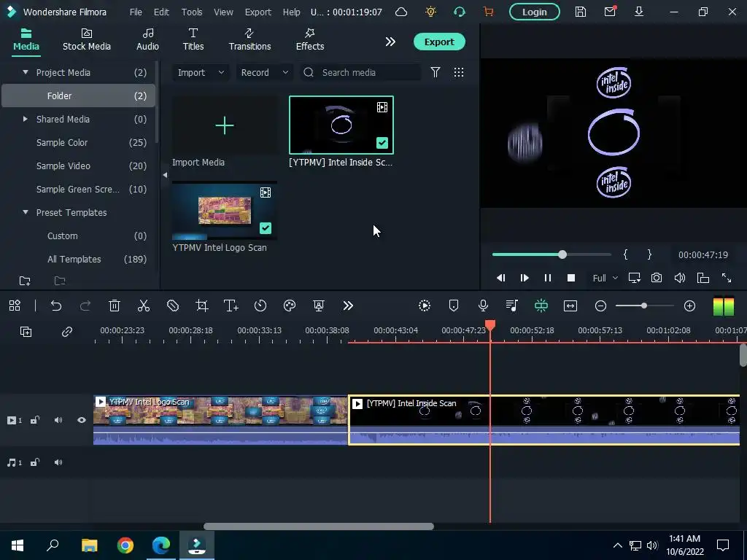The height and width of the screenshot is (560, 747).
Task: Collapse the Project Media tree
Action: click(x=26, y=72)
